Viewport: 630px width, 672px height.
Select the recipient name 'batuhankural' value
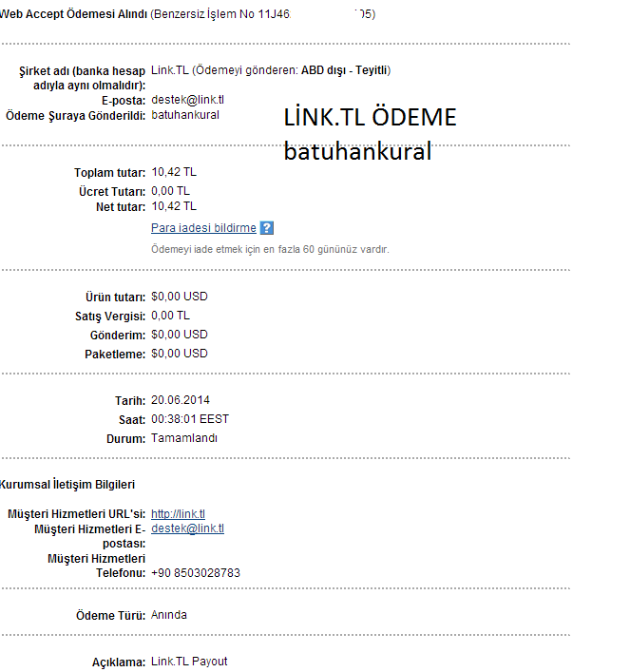pyautogui.click(x=185, y=115)
